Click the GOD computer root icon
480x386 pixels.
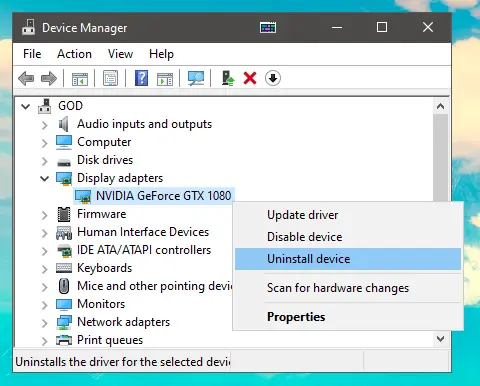coord(45,106)
